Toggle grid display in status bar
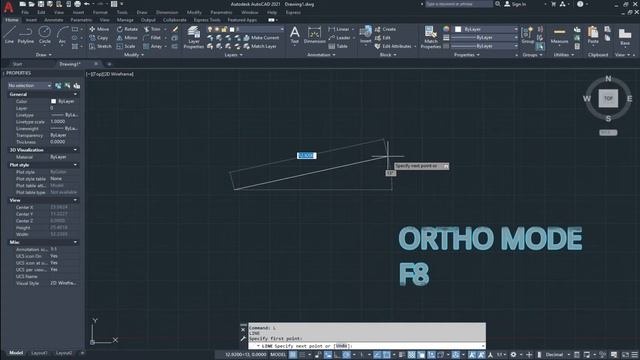640x360 pixels. pyautogui.click(x=293, y=355)
